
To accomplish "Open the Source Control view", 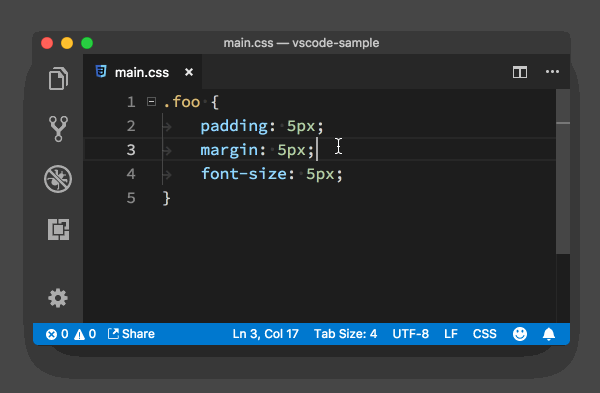I will pyautogui.click(x=58, y=129).
